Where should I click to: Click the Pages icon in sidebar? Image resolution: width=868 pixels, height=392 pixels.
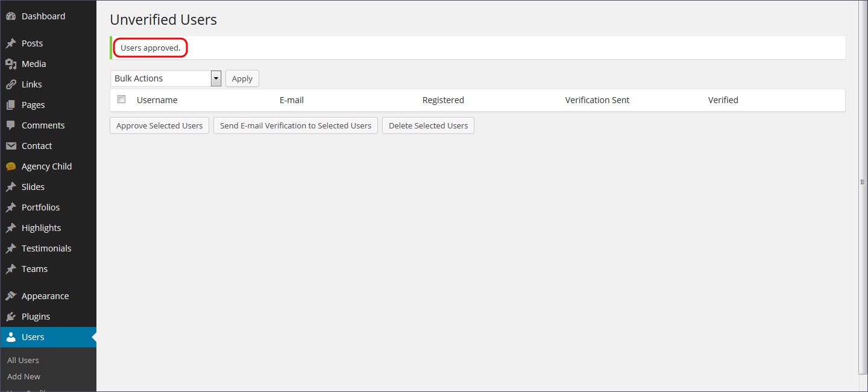click(11, 105)
